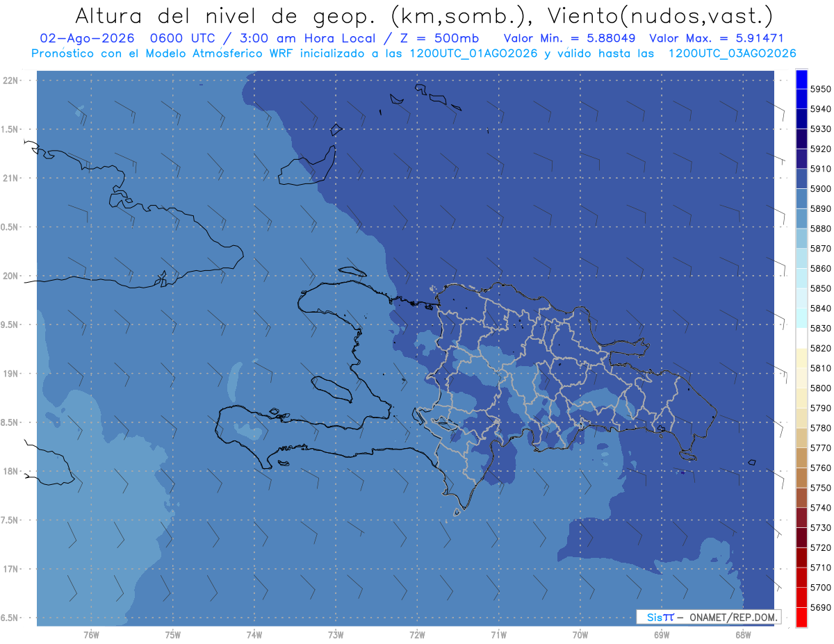The image size is (834, 644).
Task: Click the "75W" longitude label
Action: [x=173, y=635]
